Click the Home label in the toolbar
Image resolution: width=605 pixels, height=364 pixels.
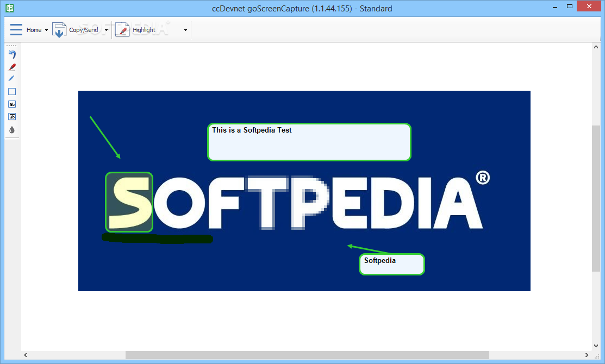coord(34,30)
